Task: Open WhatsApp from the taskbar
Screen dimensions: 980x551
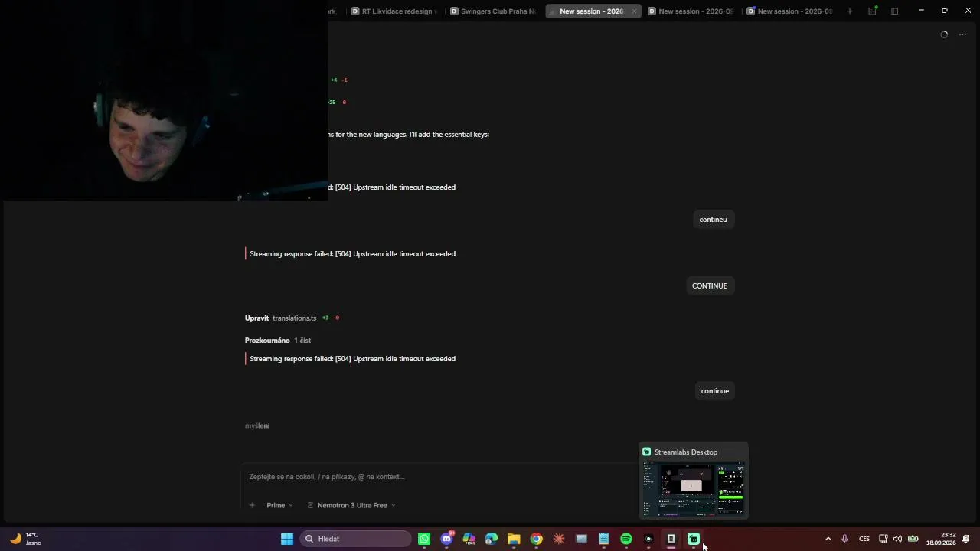Action: pos(424,539)
